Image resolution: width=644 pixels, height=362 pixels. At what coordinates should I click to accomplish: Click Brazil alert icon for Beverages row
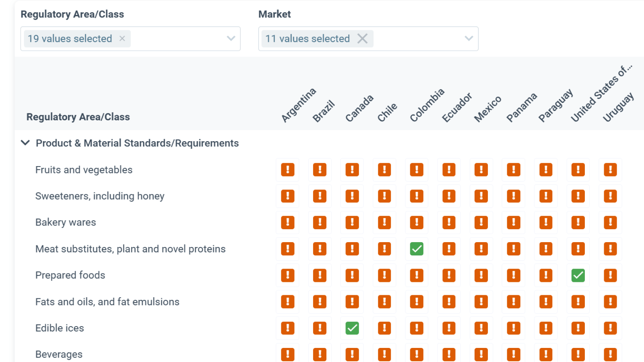[x=320, y=354]
